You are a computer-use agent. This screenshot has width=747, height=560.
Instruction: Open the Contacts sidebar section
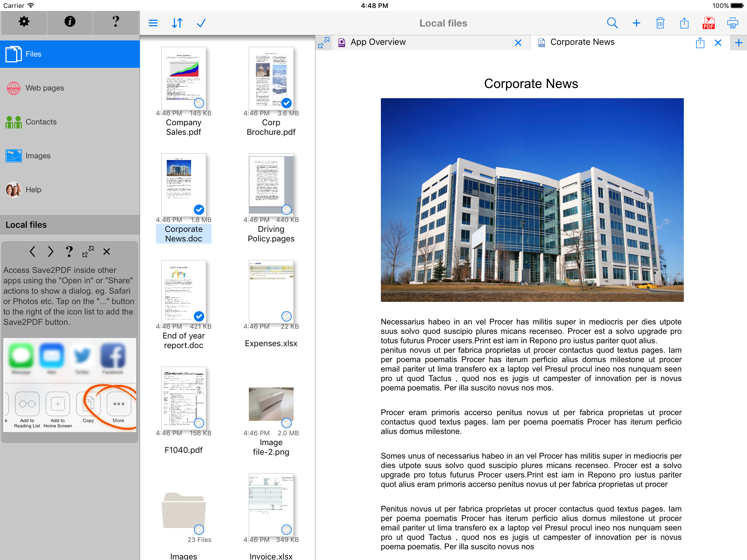click(41, 122)
